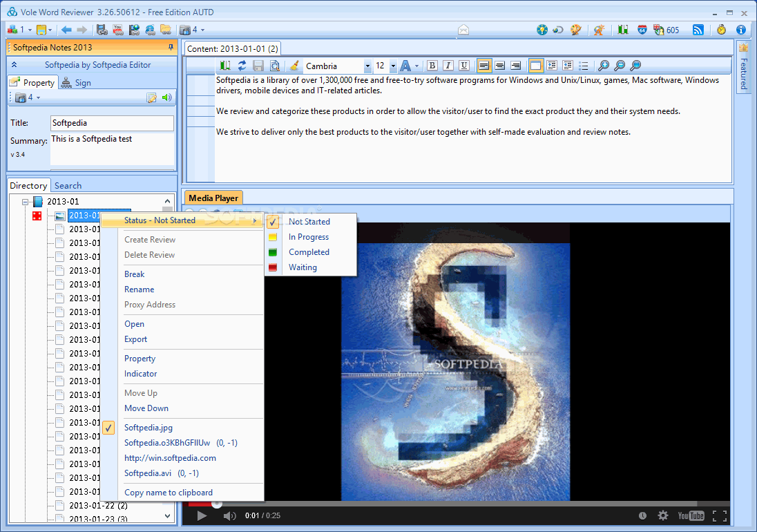Set align right paragraph

coord(516,66)
